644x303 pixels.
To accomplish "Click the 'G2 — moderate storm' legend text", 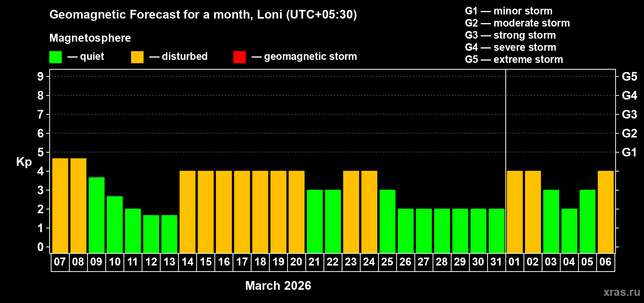I will (517, 23).
